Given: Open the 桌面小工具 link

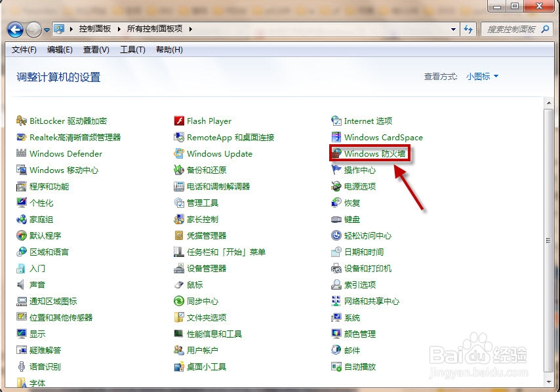Looking at the screenshot, I should [207, 366].
